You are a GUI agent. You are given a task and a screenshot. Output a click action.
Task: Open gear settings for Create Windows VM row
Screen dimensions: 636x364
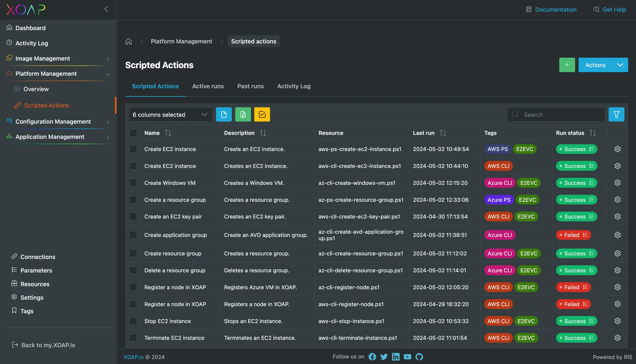(617, 183)
